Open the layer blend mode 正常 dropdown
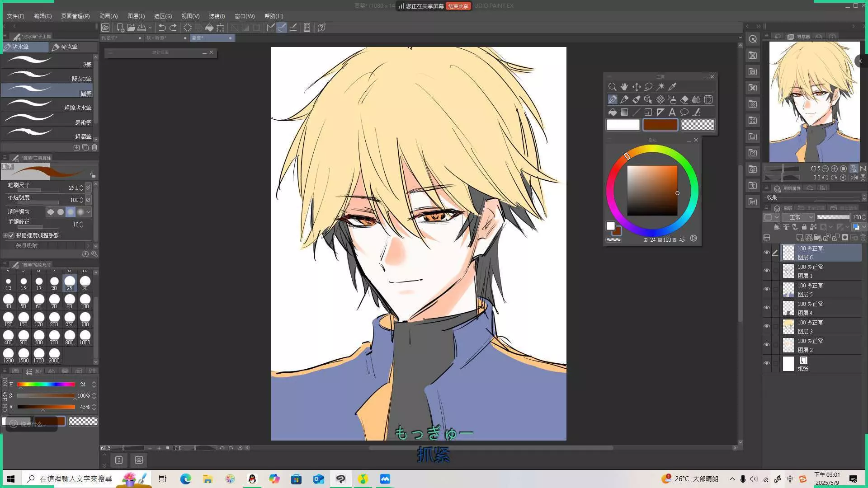Screen dimensions: 868x488 798,217
